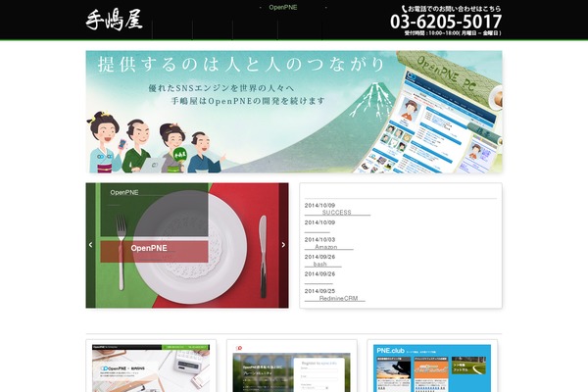Click the phone icon beside the inquiry text

tap(404, 9)
